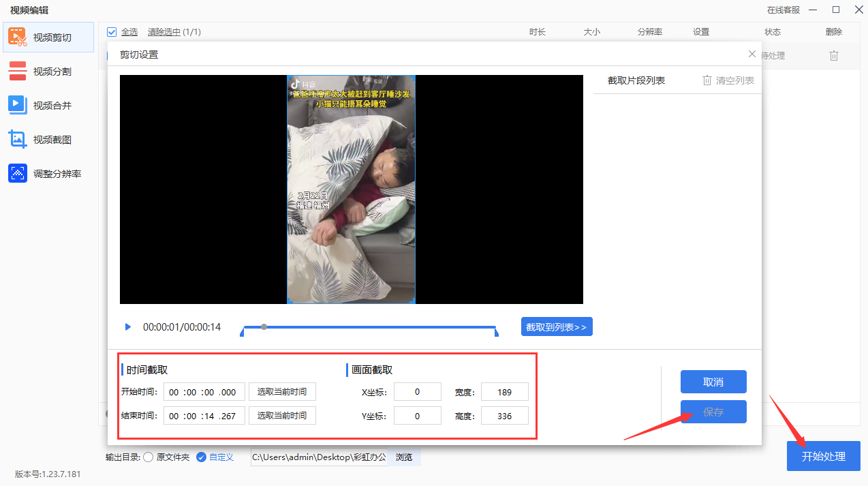Minimize the 视频编辑 window

click(x=813, y=10)
